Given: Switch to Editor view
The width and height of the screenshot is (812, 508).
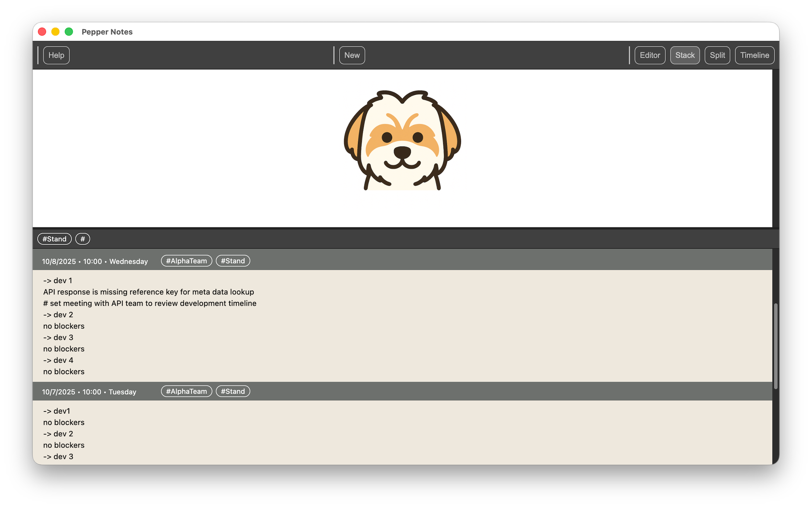Looking at the screenshot, I should coord(650,55).
